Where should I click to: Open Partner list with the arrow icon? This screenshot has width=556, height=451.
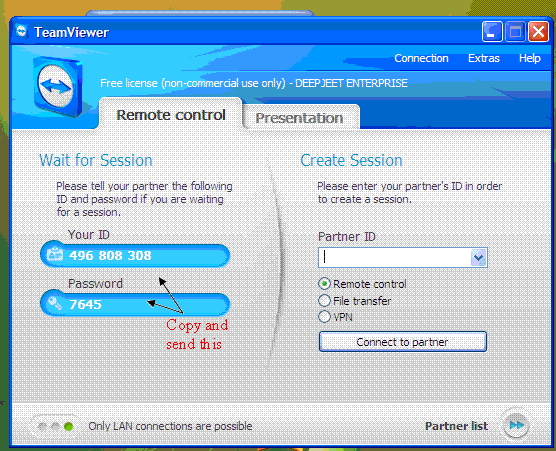[516, 425]
